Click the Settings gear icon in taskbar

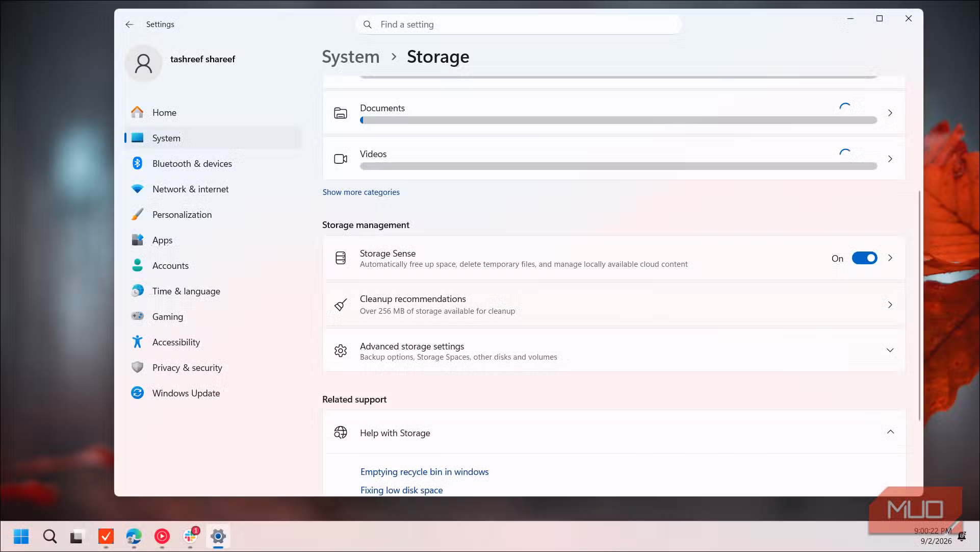[218, 536]
